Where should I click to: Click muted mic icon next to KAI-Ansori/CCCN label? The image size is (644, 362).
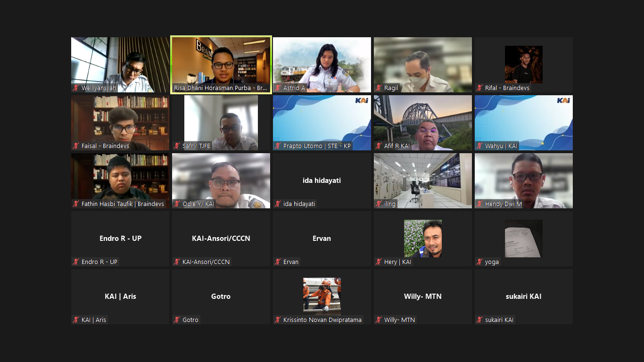pos(177,262)
